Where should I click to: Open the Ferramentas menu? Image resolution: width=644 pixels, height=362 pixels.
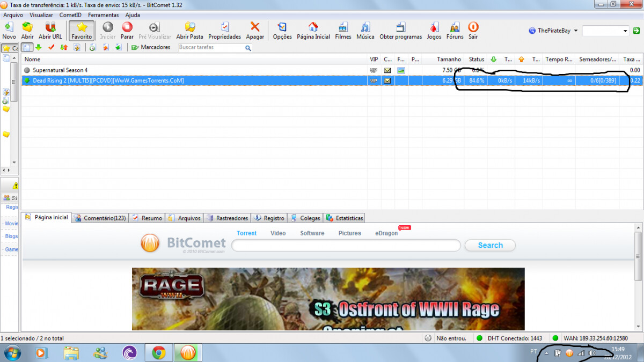(103, 15)
